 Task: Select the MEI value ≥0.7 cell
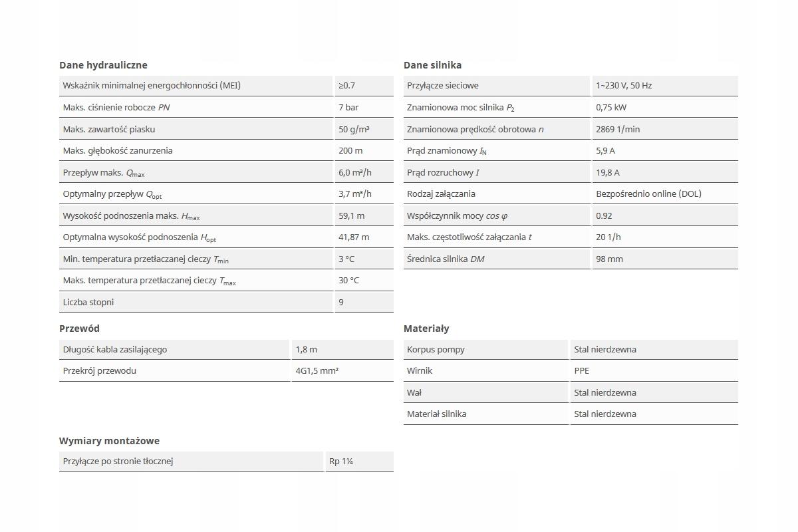347,86
